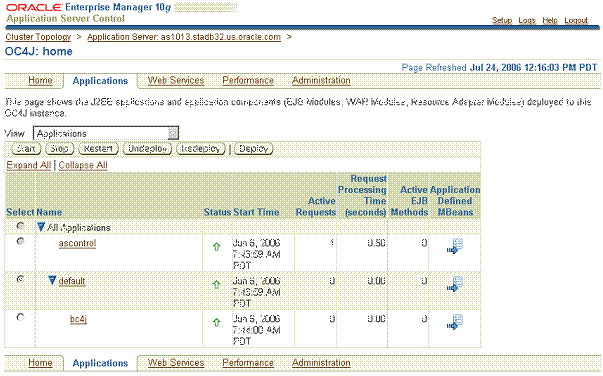Open the View dropdown list
The image size is (603, 376).
106,133
